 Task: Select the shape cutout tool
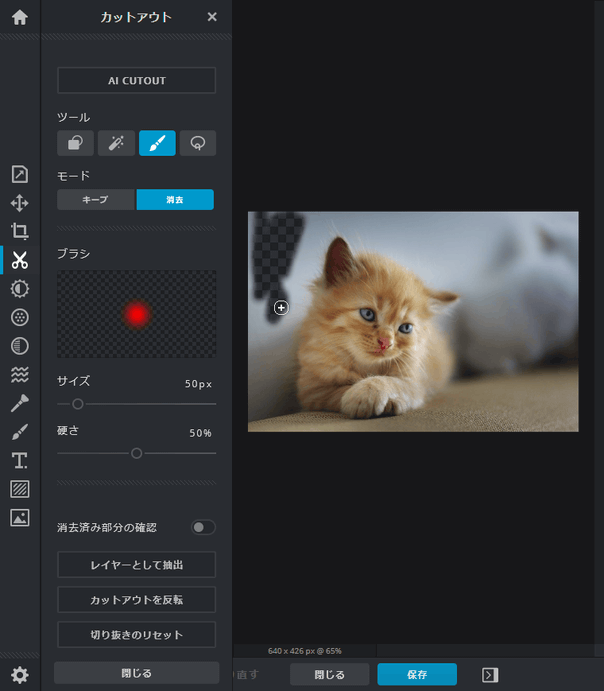click(x=75, y=143)
